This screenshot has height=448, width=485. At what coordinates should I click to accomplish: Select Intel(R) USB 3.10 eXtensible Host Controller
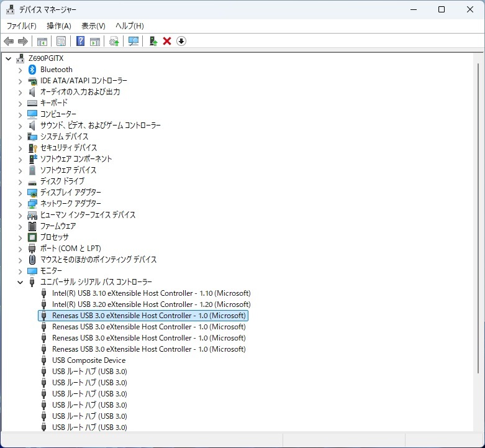[x=151, y=293]
